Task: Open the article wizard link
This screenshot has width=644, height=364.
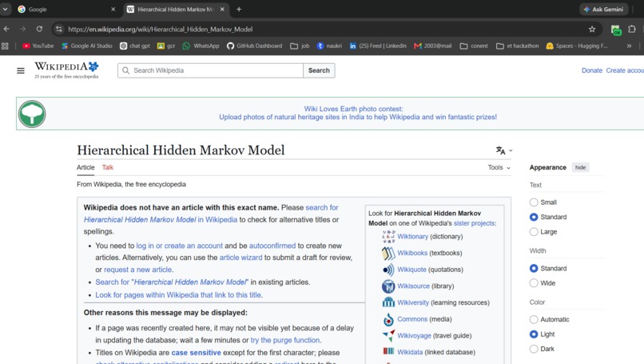Action: click(241, 258)
